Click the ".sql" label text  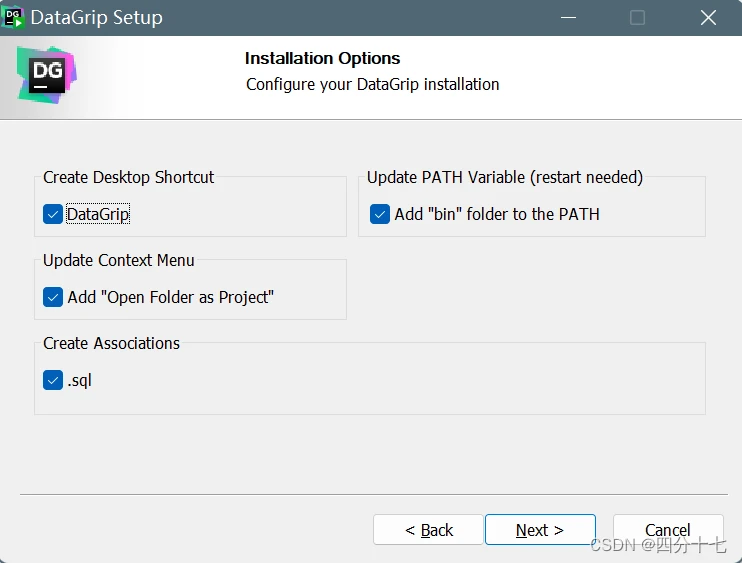point(79,380)
